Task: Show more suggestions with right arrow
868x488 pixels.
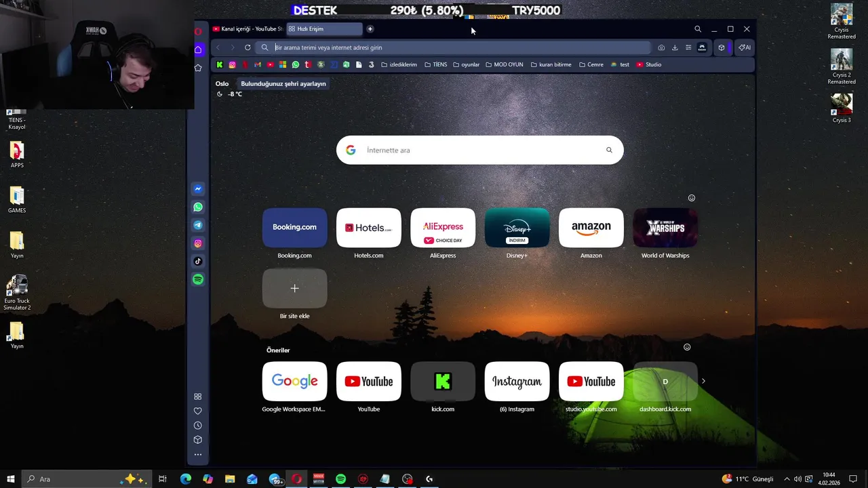Action: pos(703,381)
